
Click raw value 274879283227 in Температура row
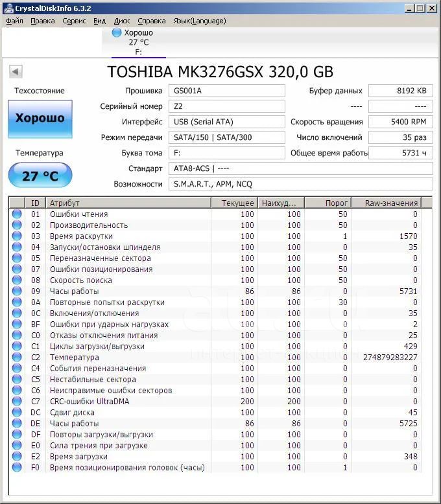click(390, 357)
